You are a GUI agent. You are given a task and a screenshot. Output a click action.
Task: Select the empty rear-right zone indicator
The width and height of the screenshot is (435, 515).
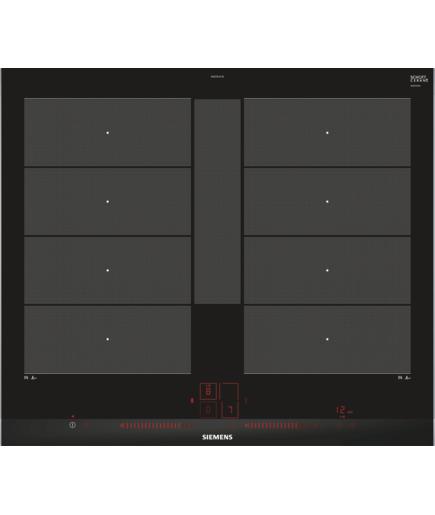[230, 391]
